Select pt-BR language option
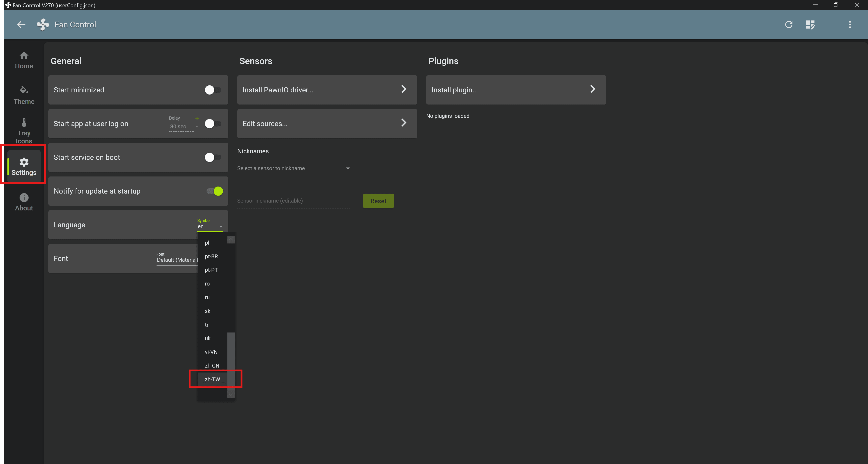The width and height of the screenshot is (868, 464). point(212,257)
